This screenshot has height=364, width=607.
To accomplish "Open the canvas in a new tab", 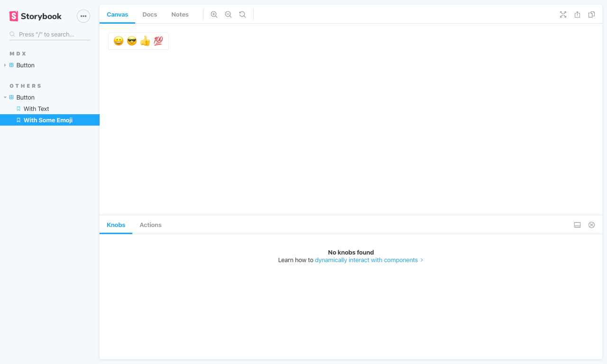I will coord(577,14).
